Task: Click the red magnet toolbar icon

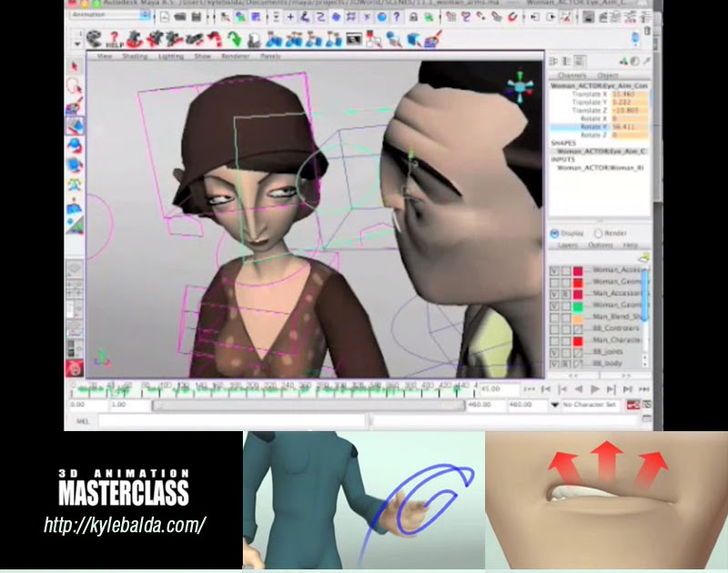Action: 512,17
